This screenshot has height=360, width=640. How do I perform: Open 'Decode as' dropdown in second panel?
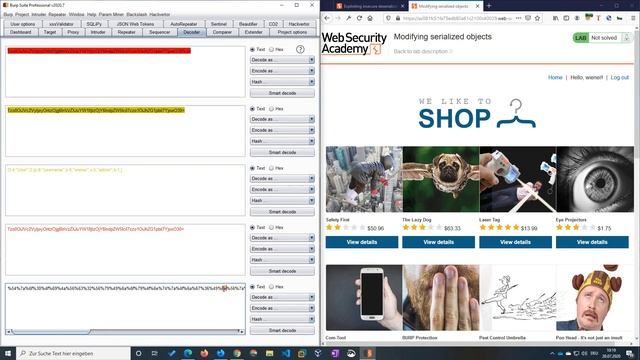point(282,119)
